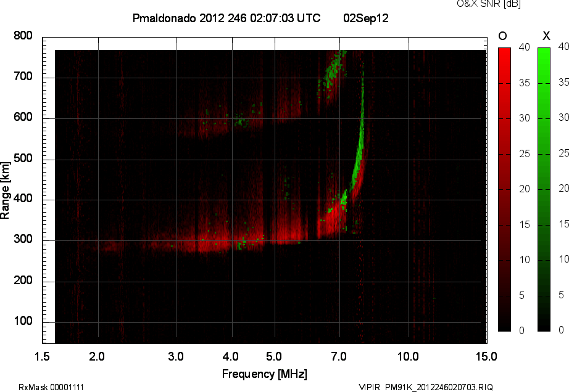This screenshot has height=392, width=569.
Task: Click the 100 km range tick label
Action: pyautogui.click(x=23, y=321)
